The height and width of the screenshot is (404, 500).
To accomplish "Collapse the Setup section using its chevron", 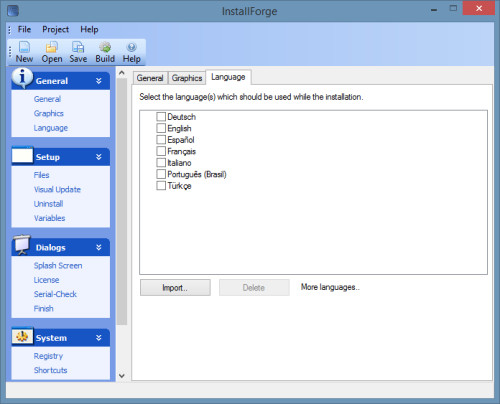I will (x=99, y=157).
